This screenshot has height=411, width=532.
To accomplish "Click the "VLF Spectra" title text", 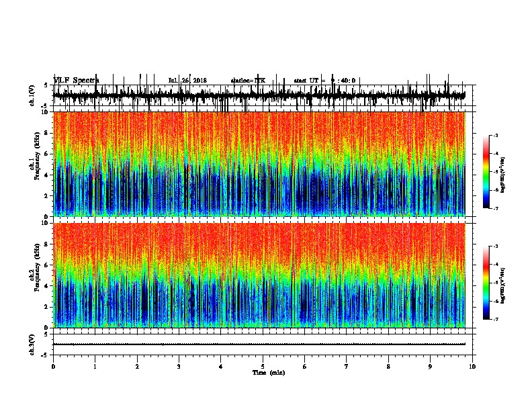I will point(76,81).
